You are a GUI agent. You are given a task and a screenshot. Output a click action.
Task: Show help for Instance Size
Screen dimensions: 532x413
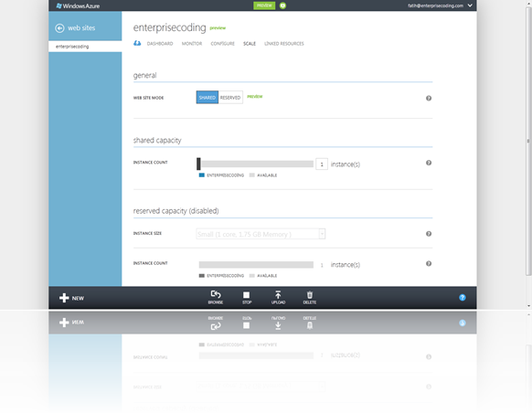click(429, 234)
